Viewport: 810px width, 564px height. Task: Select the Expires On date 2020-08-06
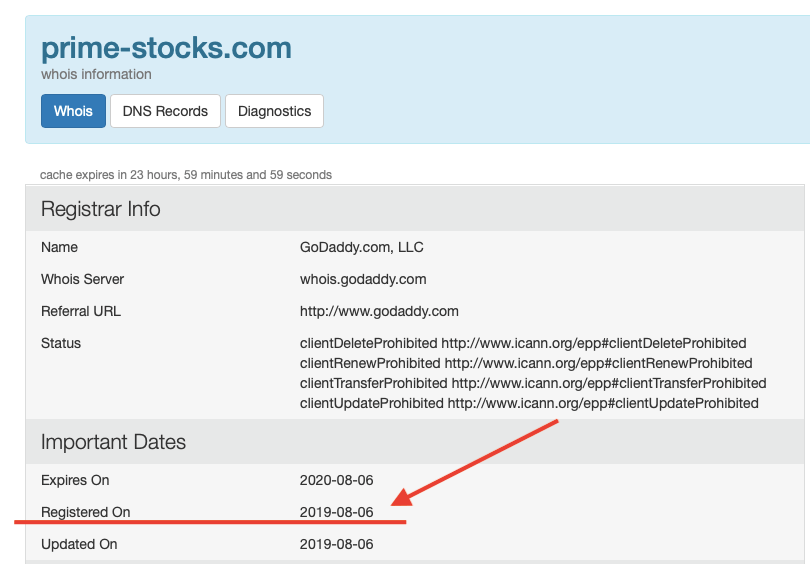[x=336, y=480]
